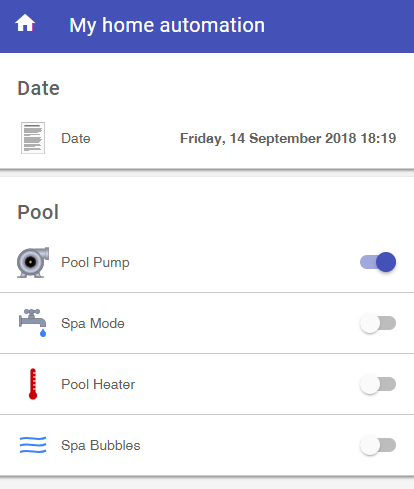The width and height of the screenshot is (414, 489).
Task: Click the red thermometer Pool Heater icon
Action: click(x=33, y=384)
